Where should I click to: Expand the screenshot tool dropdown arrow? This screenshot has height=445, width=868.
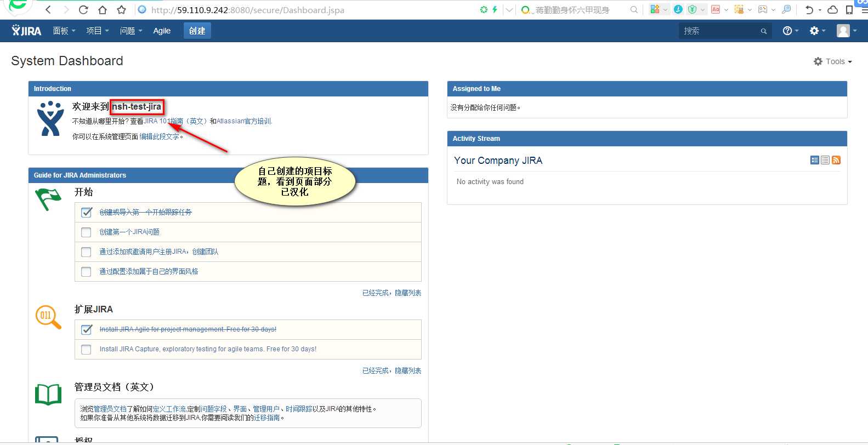(750, 9)
